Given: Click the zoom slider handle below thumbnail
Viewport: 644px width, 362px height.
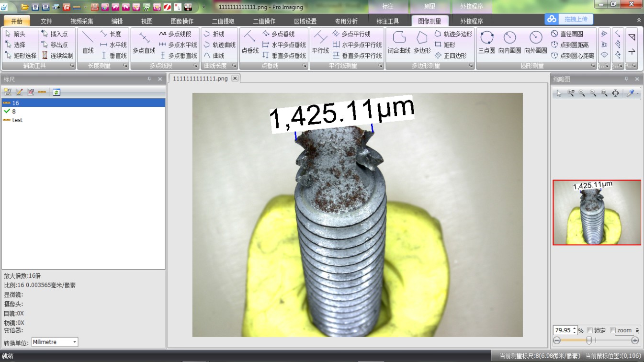Looking at the screenshot, I should coord(589,340).
